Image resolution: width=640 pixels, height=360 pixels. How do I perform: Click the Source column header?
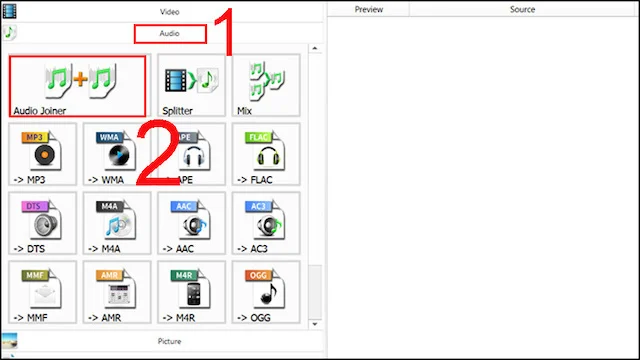(x=522, y=9)
